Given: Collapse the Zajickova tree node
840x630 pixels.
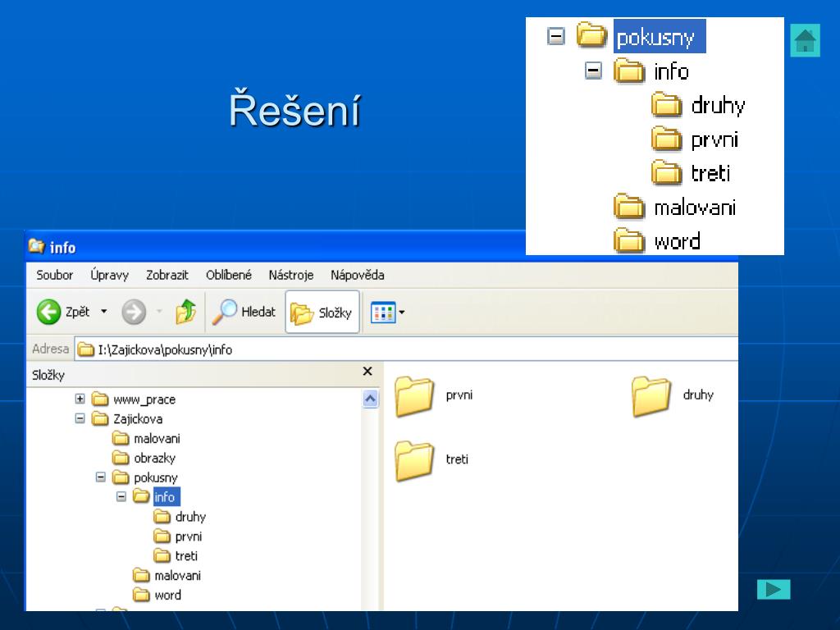Looking at the screenshot, I should click(x=80, y=419).
